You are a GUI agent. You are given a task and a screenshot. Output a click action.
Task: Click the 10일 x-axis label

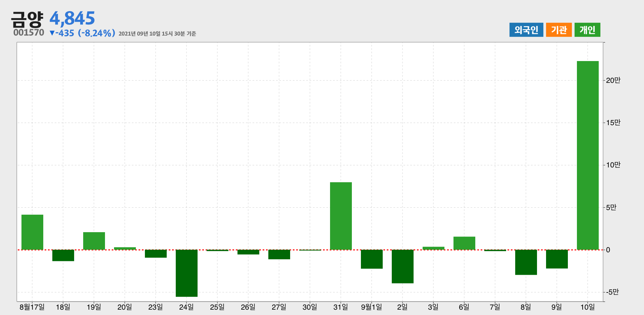(x=588, y=307)
